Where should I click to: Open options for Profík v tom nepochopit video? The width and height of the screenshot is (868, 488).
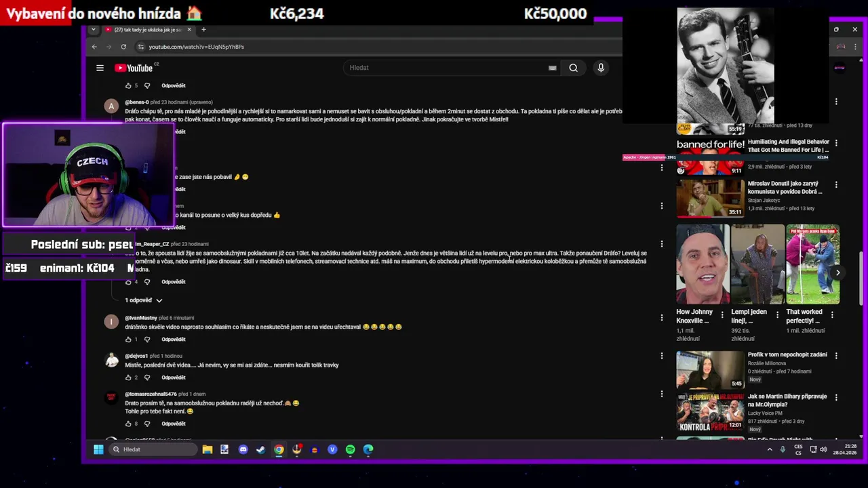tap(836, 355)
